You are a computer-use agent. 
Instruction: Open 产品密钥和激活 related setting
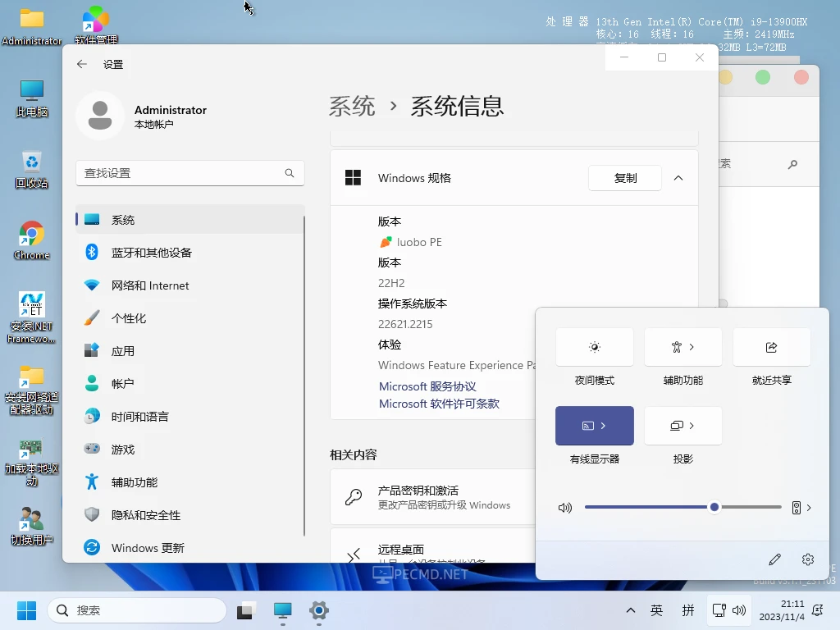[x=433, y=497]
